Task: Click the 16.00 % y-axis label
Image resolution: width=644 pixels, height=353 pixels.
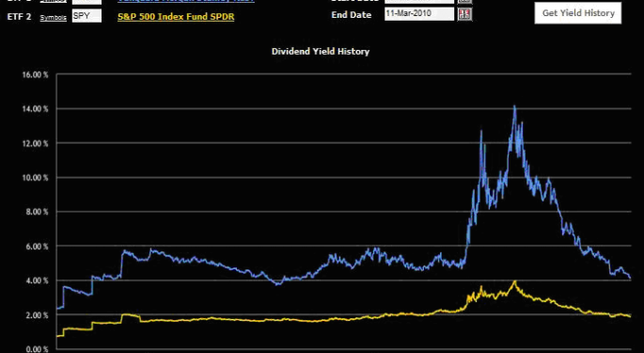Action: [36, 75]
